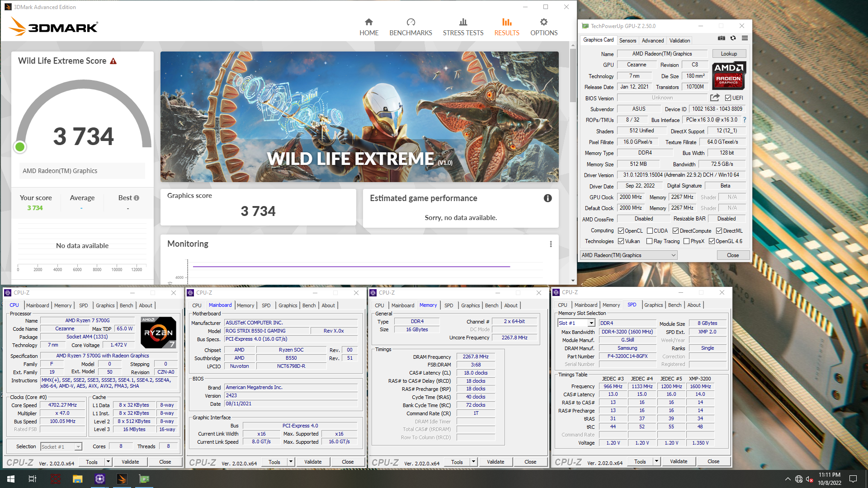This screenshot has height=488, width=868.
Task: Toggle the OpenCL checkbox in GPU-Z
Action: tap(621, 231)
